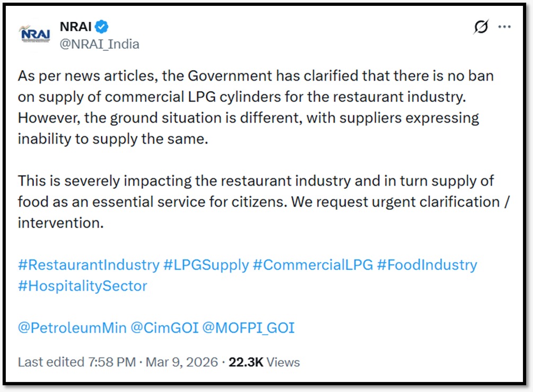The width and height of the screenshot is (533, 392).
Task: Open the #RestaurantIndustry hashtag
Action: click(x=89, y=265)
